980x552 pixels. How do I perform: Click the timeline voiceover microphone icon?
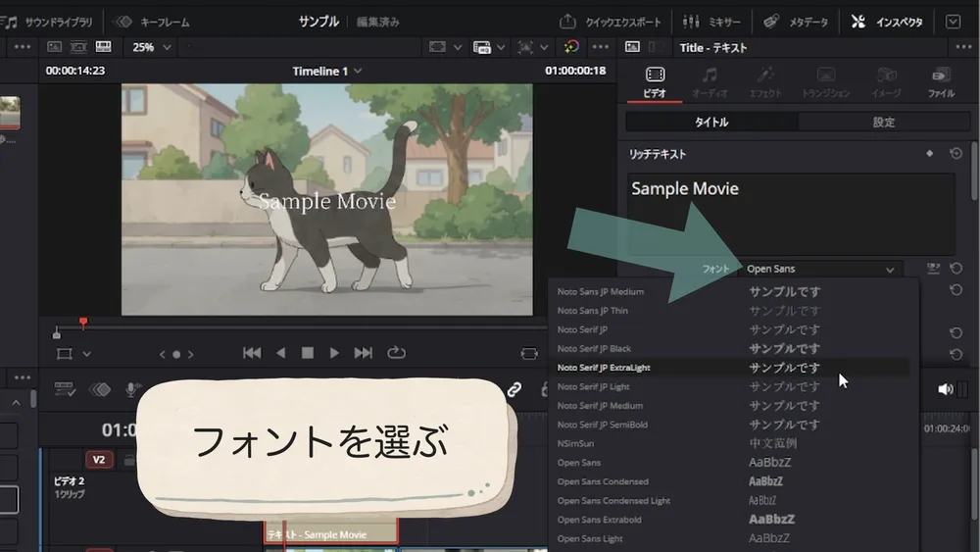tap(131, 389)
